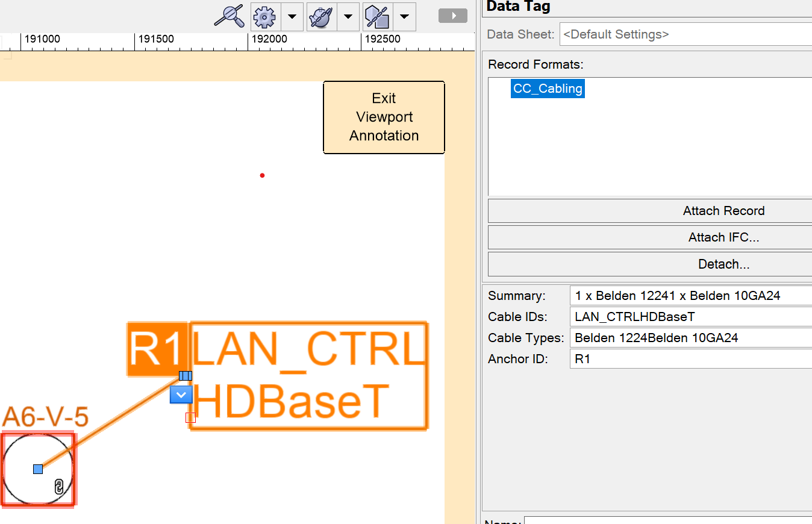Click the Attach IFC... button
Viewport: 812px width, 524px height.
[723, 237]
